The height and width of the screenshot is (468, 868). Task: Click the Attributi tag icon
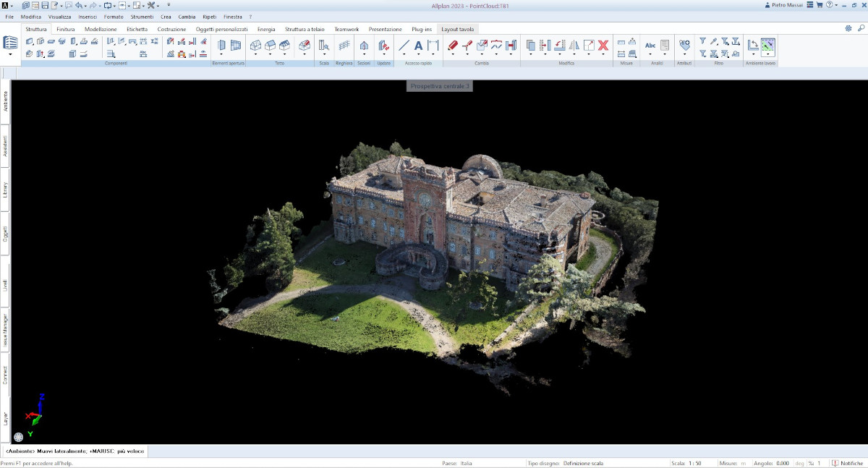point(684,46)
